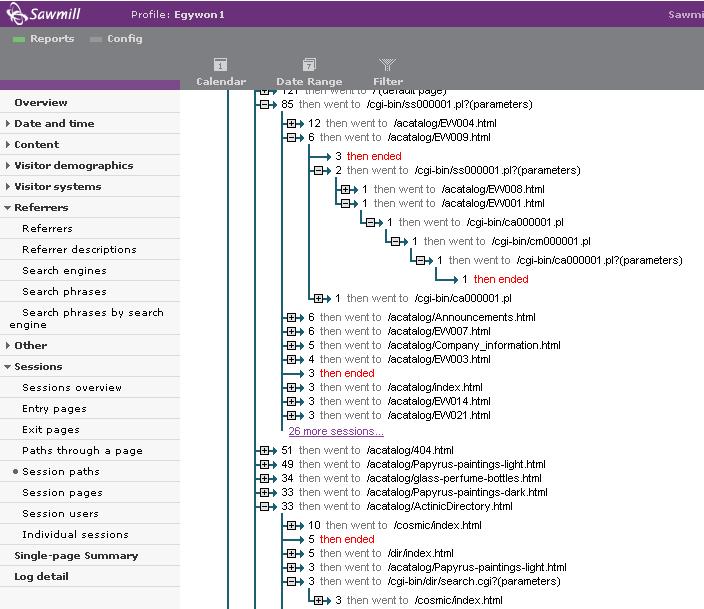Screen dimensions: 704x609
Task: Collapse the 33 /acatalog/ActinicDirectory.html node
Action: (265, 506)
